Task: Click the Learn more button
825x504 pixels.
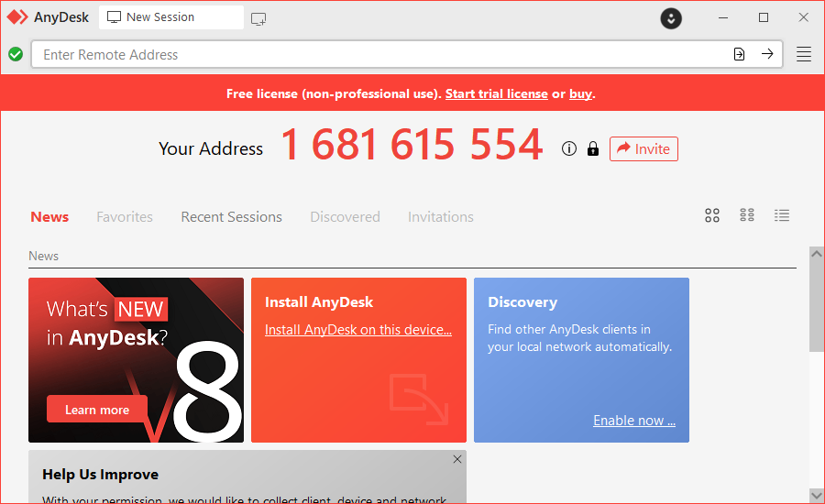Action: (x=97, y=410)
